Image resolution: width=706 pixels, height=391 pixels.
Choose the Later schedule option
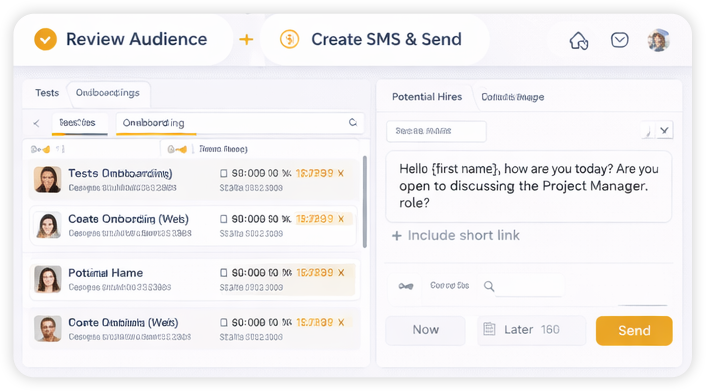point(532,330)
